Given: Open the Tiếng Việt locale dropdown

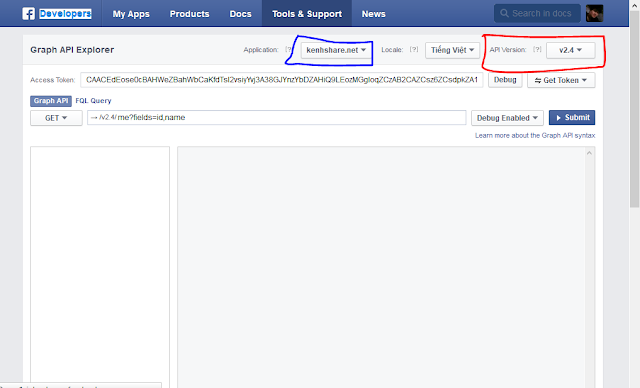Looking at the screenshot, I should tap(452, 50).
